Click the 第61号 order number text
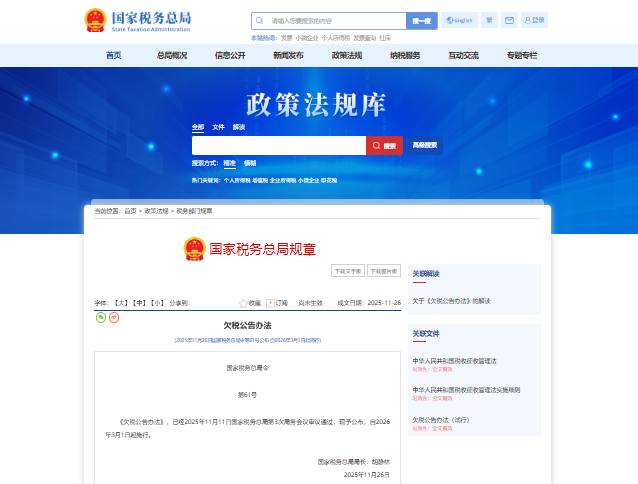This screenshot has width=638, height=484. click(247, 395)
